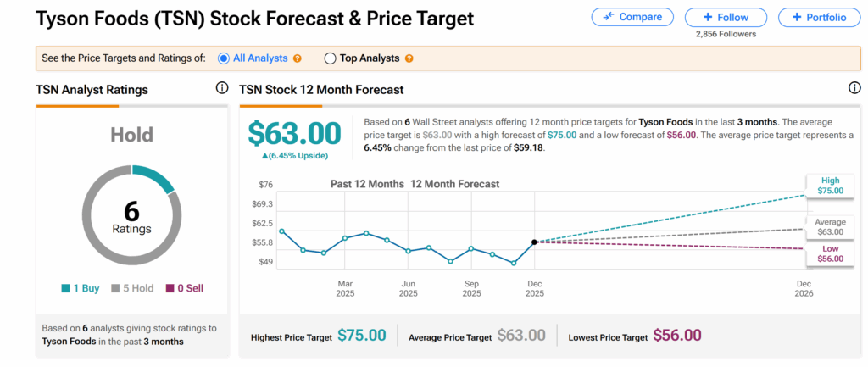Click the green upside triangle indicator
The height and width of the screenshot is (367, 868).
coord(265,155)
